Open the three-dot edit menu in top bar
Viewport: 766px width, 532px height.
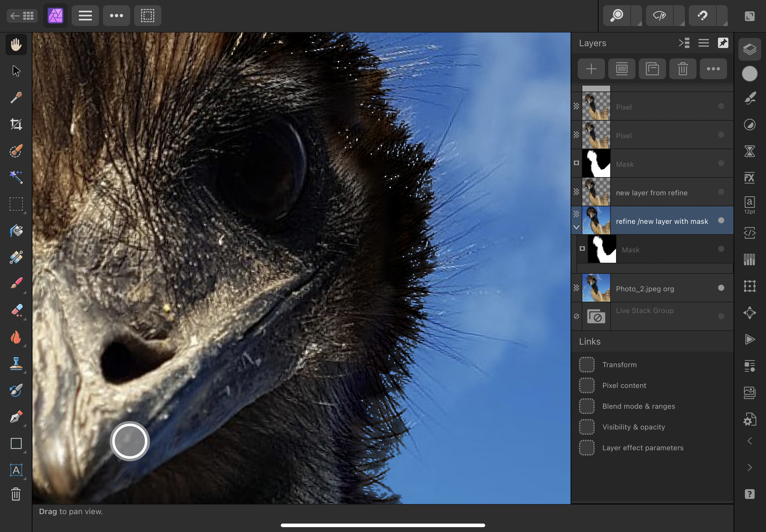pyautogui.click(x=117, y=16)
